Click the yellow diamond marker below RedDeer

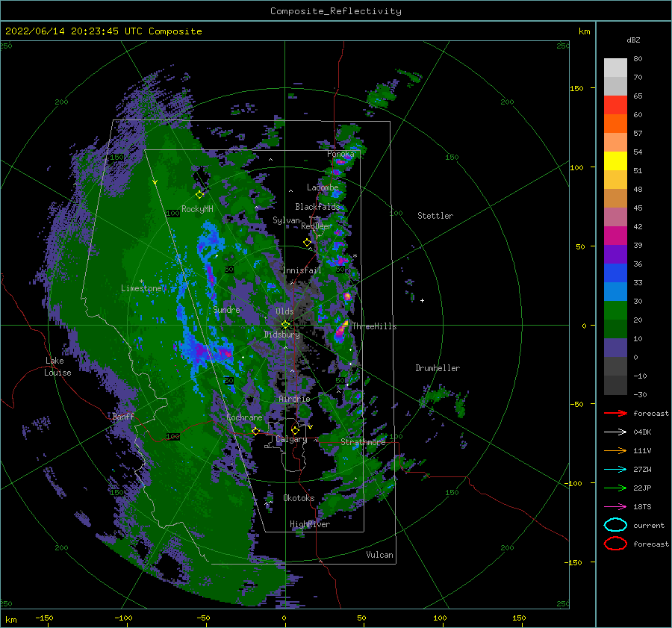pos(307,243)
